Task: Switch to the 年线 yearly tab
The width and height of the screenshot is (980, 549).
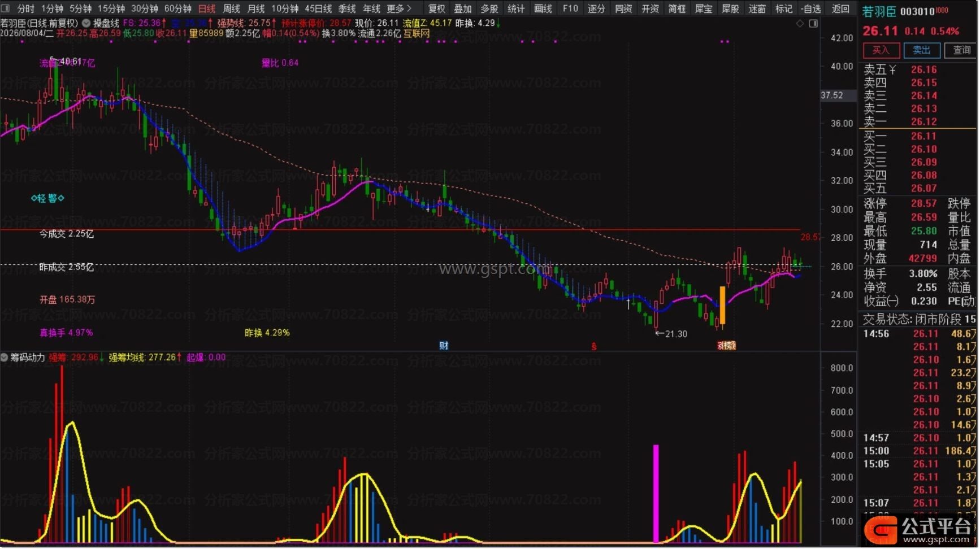Action: click(371, 8)
